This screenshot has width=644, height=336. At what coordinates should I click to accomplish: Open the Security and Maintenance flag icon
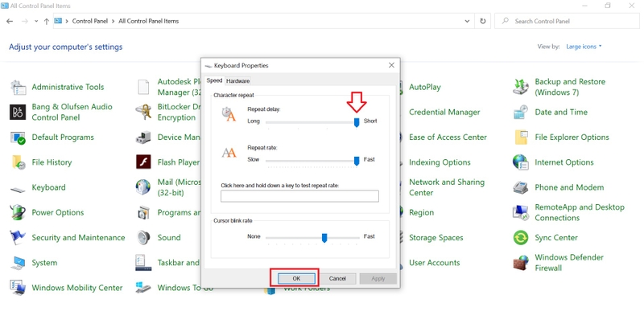[x=18, y=238]
